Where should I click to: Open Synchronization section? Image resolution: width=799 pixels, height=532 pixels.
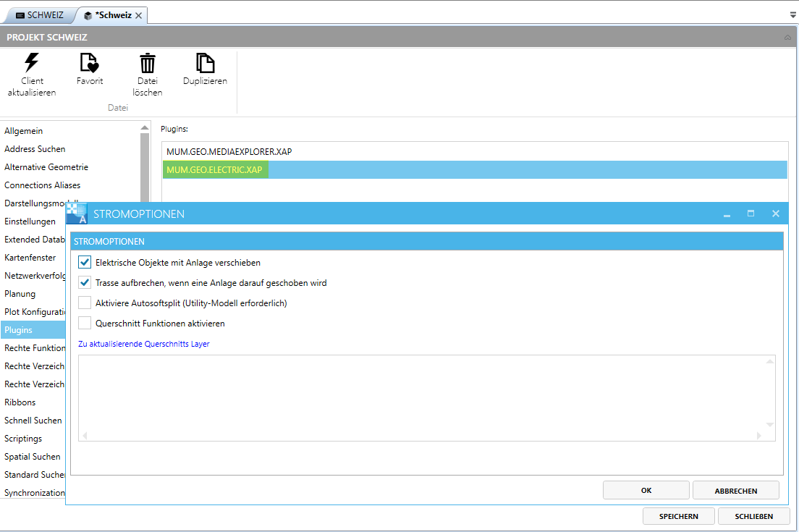(34, 493)
